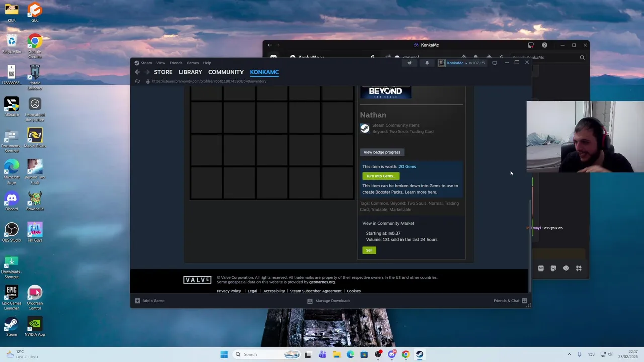Viewport: 644px width, 362px height.
Task: Go back in Steam navigation
Action: [x=137, y=72]
